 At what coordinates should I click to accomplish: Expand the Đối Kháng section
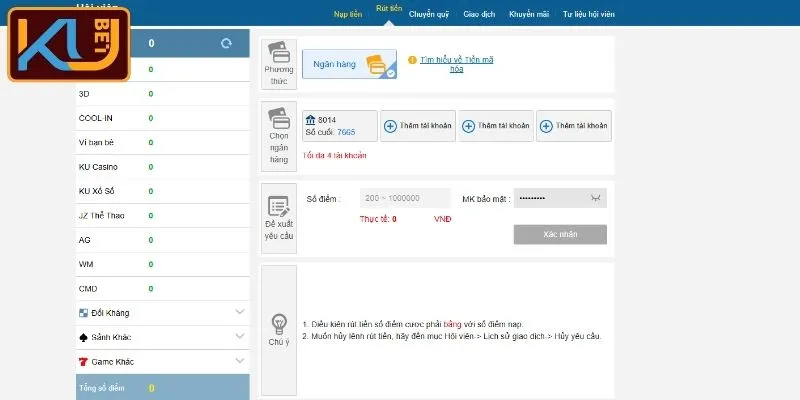pyautogui.click(x=240, y=312)
